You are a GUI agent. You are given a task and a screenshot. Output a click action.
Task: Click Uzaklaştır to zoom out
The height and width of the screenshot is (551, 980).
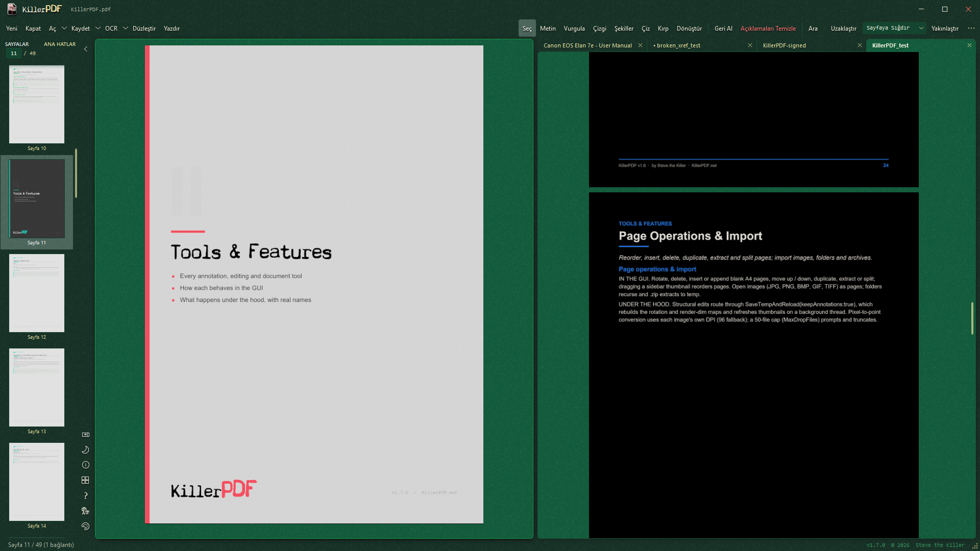click(x=844, y=29)
